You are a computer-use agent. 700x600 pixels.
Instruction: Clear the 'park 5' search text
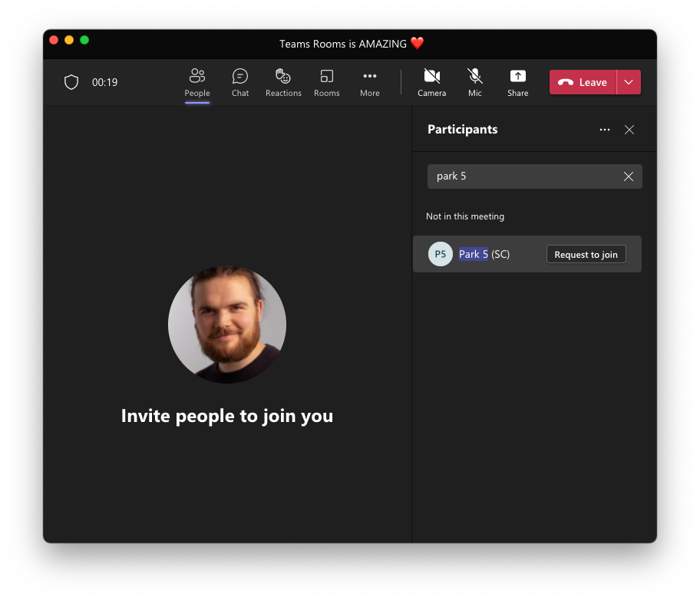pyautogui.click(x=628, y=176)
